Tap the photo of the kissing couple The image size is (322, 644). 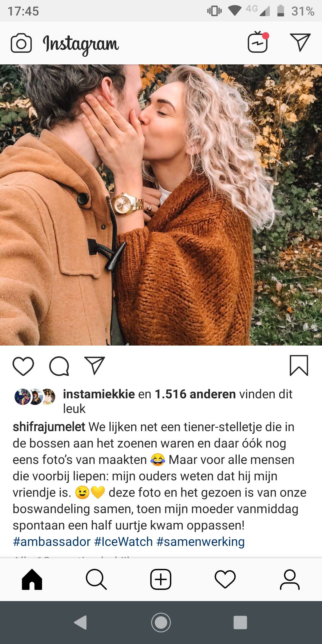pyautogui.click(x=161, y=205)
